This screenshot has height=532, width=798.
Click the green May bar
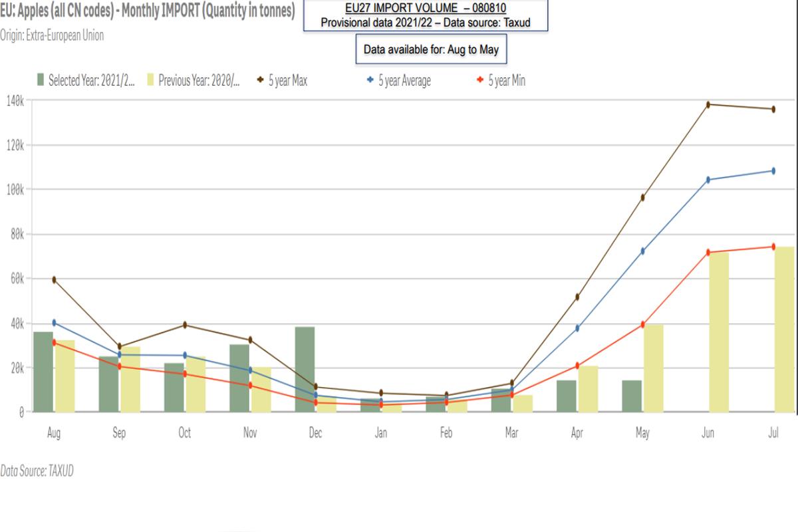pyautogui.click(x=632, y=396)
